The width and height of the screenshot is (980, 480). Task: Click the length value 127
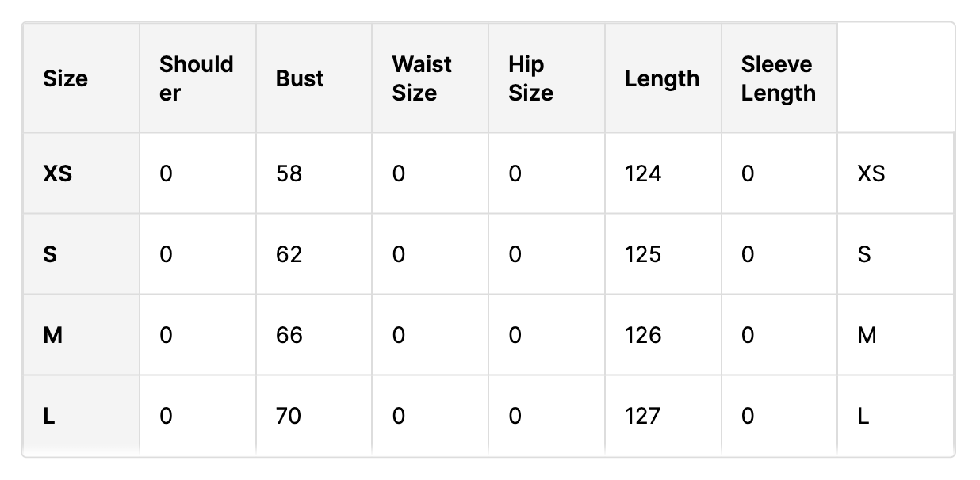coord(642,416)
